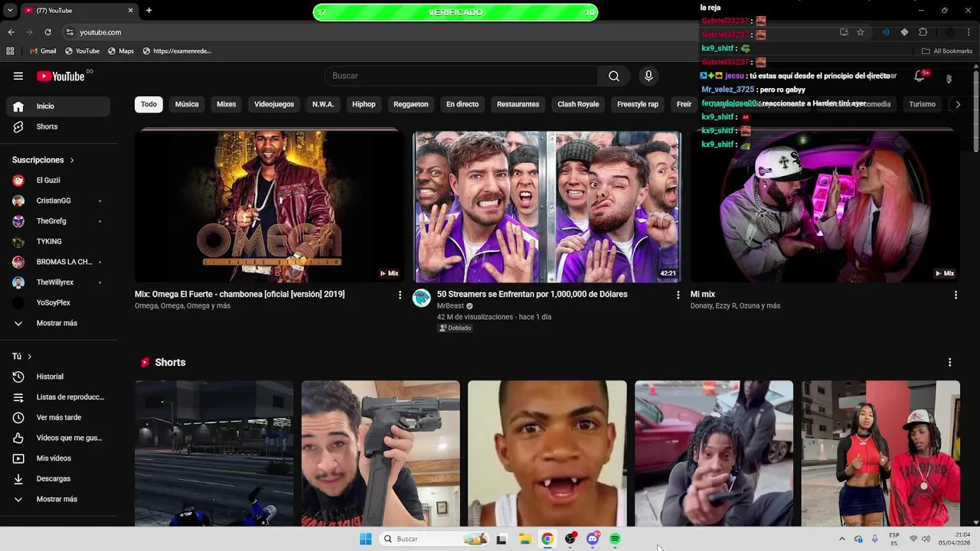Open options for Mi mix

[x=955, y=295]
